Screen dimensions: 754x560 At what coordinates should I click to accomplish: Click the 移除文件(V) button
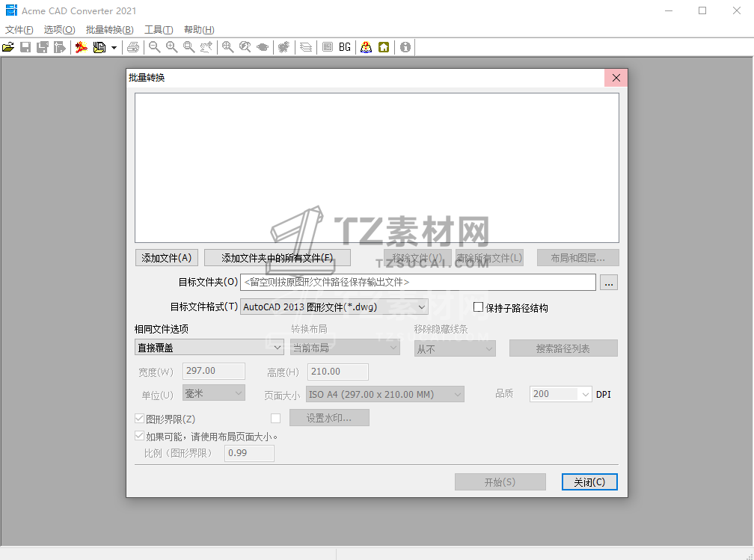(417, 258)
